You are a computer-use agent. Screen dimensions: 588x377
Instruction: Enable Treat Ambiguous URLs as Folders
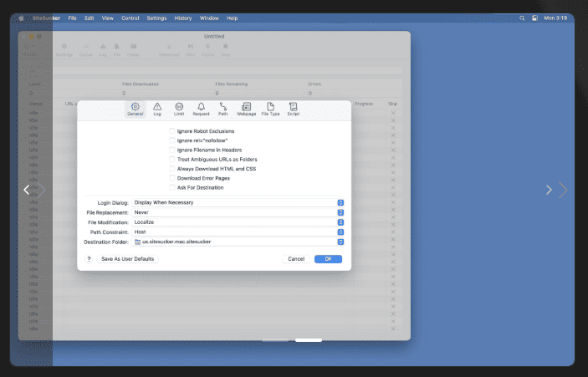click(171, 160)
